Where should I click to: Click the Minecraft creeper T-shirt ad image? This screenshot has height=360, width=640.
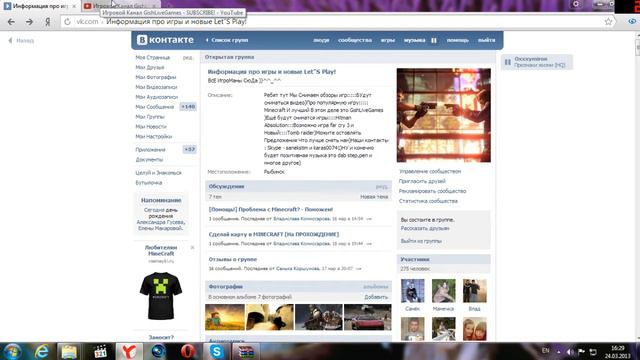point(161,296)
